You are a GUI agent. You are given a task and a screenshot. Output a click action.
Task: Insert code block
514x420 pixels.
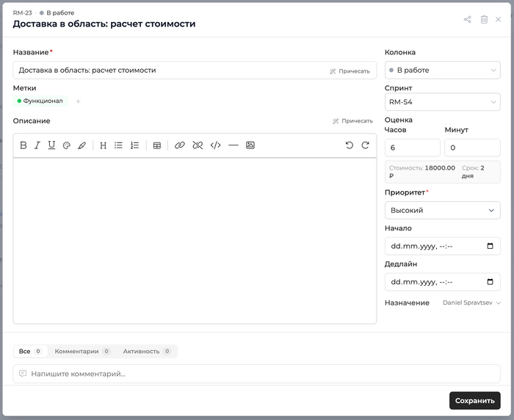[x=216, y=145]
